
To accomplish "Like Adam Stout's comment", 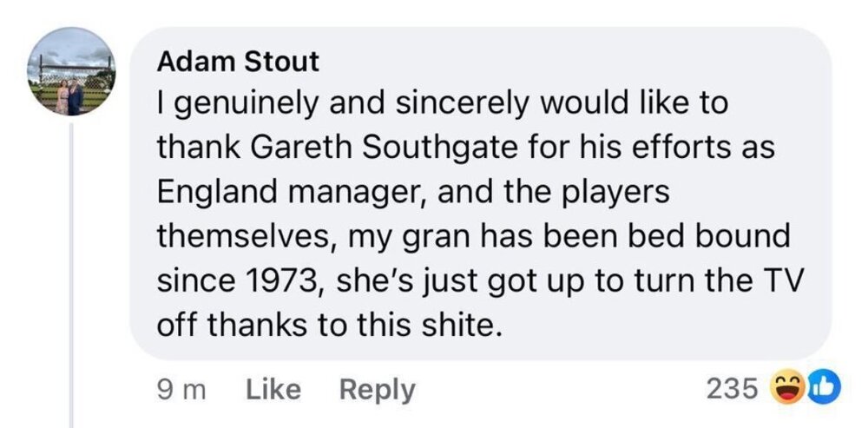I will pyautogui.click(x=274, y=390).
